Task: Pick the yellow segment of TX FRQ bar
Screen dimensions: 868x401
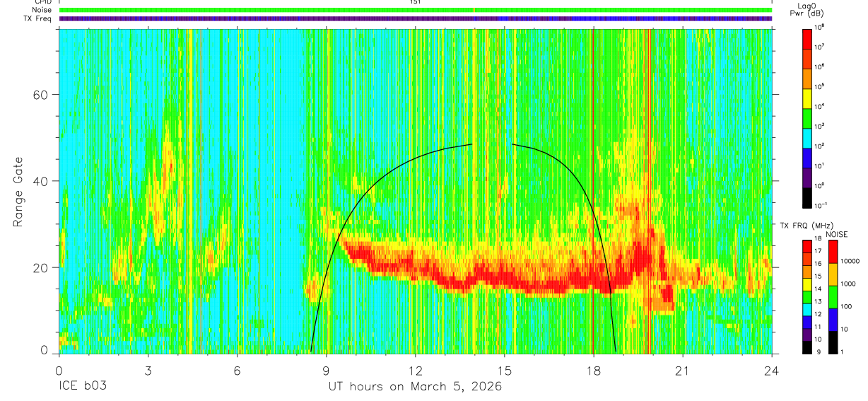Action: click(809, 284)
